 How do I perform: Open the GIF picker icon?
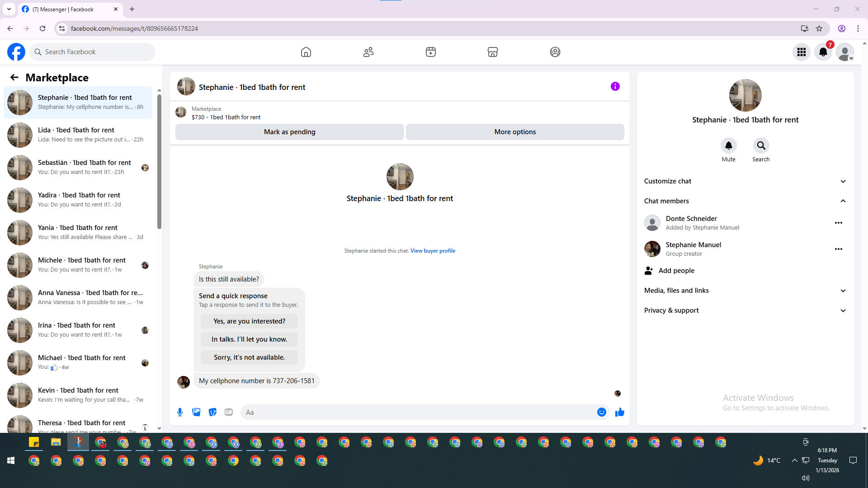tap(229, 412)
